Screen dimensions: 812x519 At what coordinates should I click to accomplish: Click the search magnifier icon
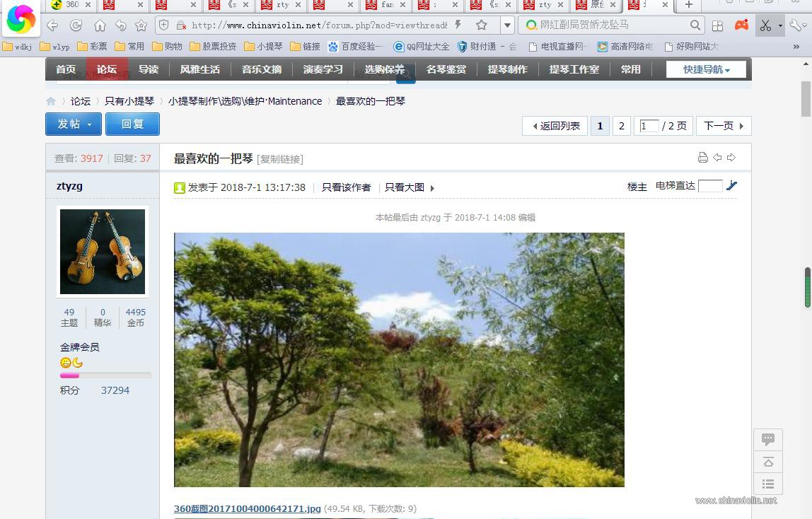click(695, 25)
